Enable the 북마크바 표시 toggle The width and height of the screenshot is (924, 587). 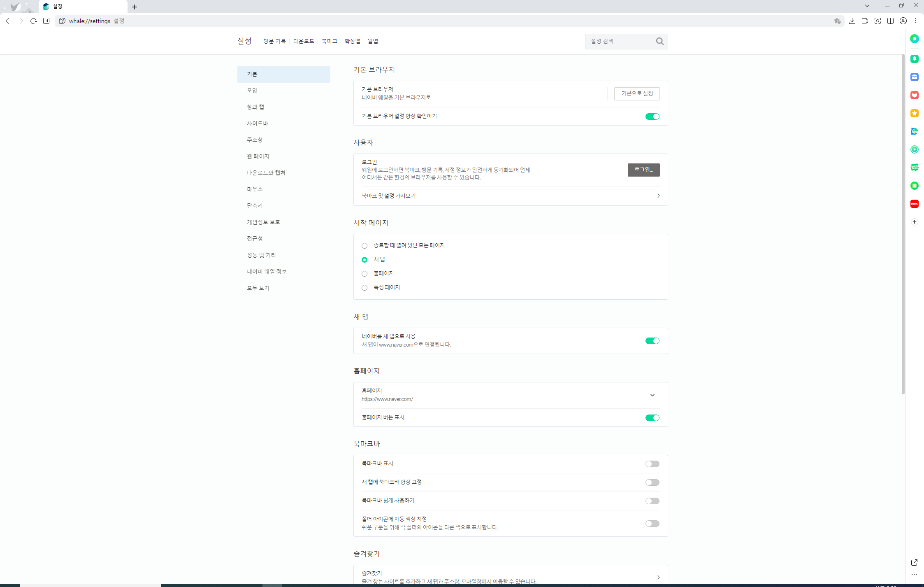coord(652,464)
